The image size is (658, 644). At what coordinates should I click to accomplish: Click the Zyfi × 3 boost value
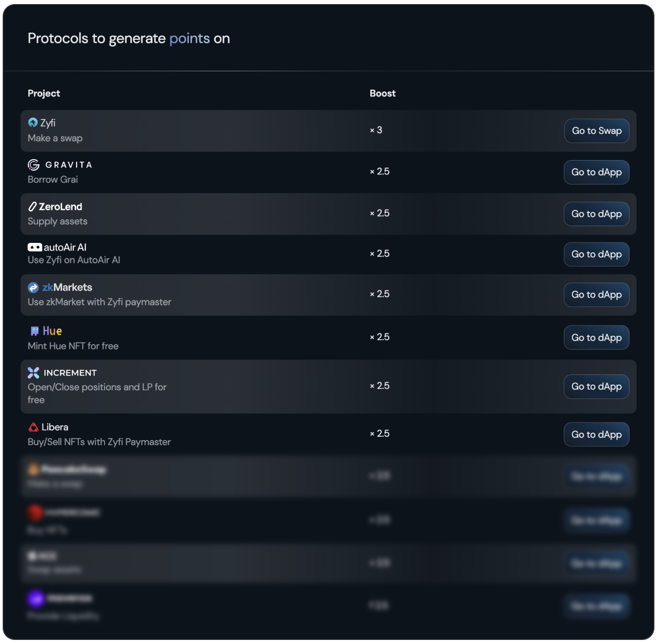(376, 130)
